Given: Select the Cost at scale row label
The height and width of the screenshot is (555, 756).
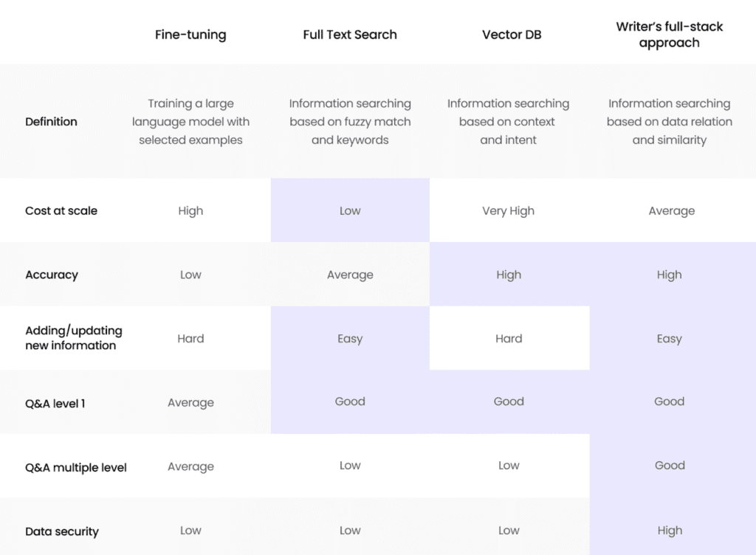Looking at the screenshot, I should tap(61, 210).
